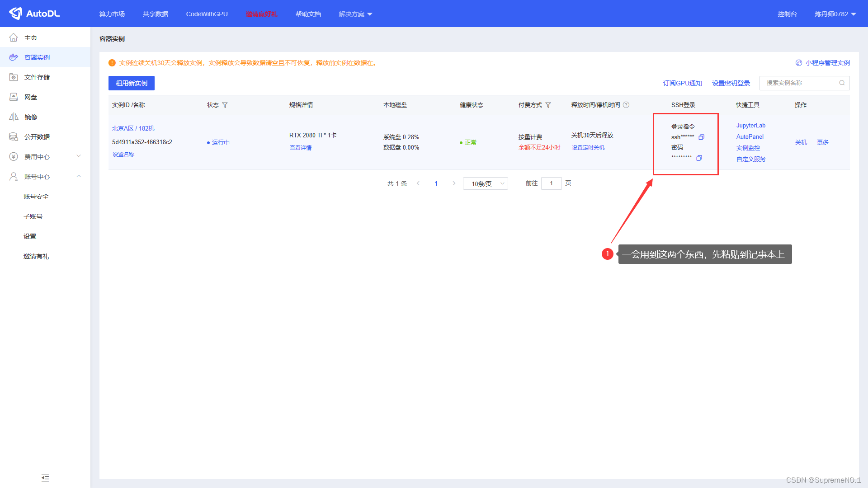Click the 镜像 image icon in sidebar

(x=14, y=117)
